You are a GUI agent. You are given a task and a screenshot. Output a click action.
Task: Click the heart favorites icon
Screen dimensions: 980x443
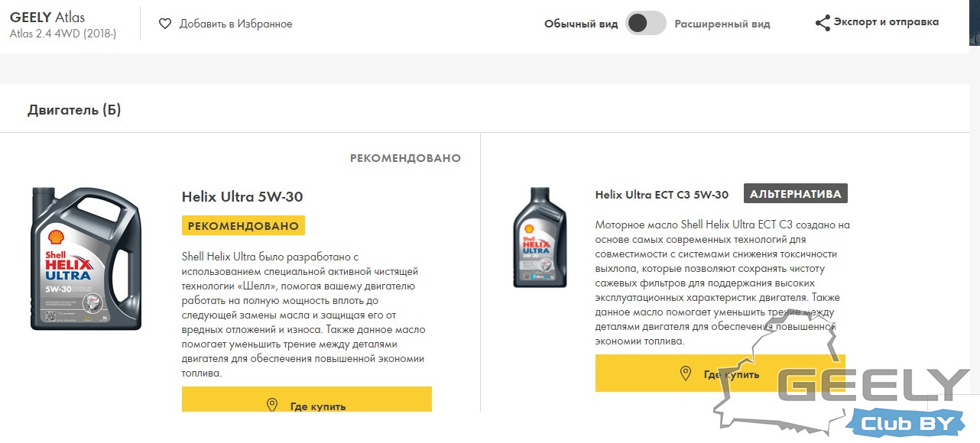165,24
